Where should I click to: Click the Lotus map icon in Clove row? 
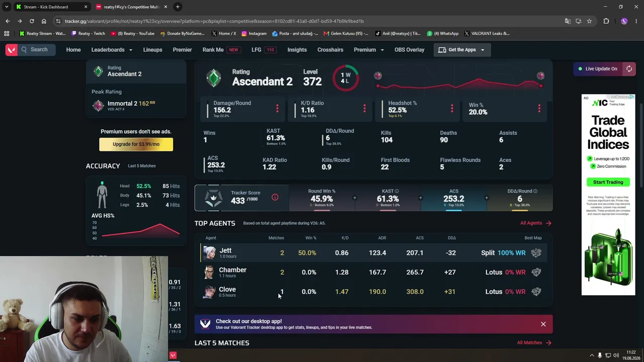tap(536, 292)
